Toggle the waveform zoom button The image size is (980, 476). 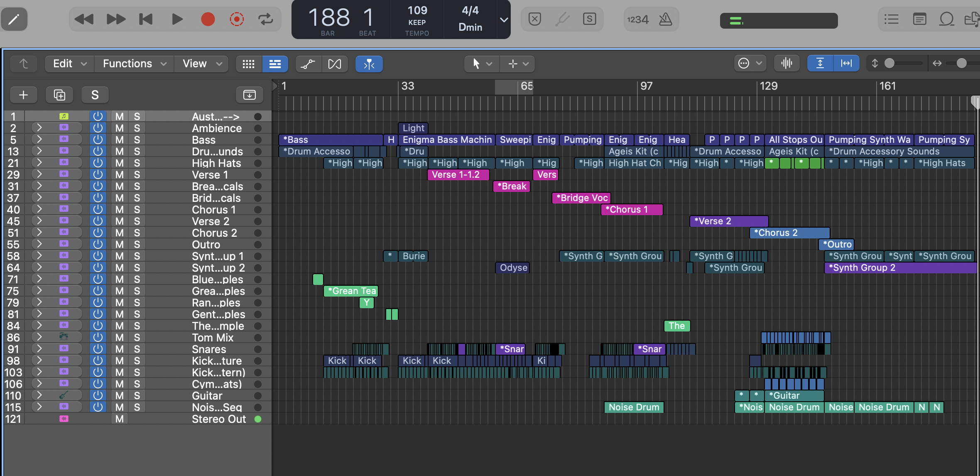click(x=786, y=63)
